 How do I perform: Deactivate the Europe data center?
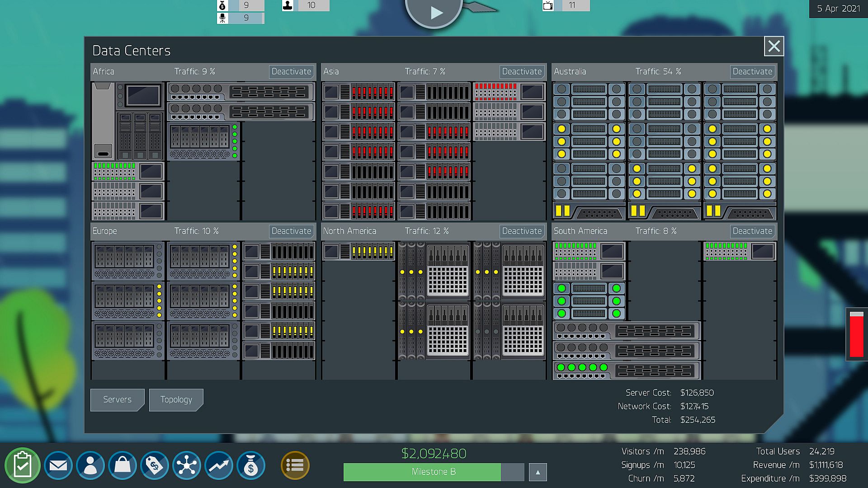[x=291, y=231]
